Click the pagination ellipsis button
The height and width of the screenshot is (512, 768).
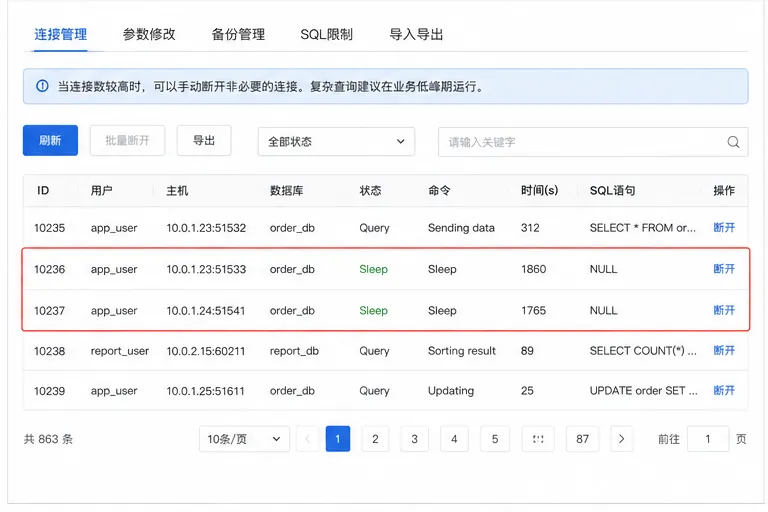[538, 439]
